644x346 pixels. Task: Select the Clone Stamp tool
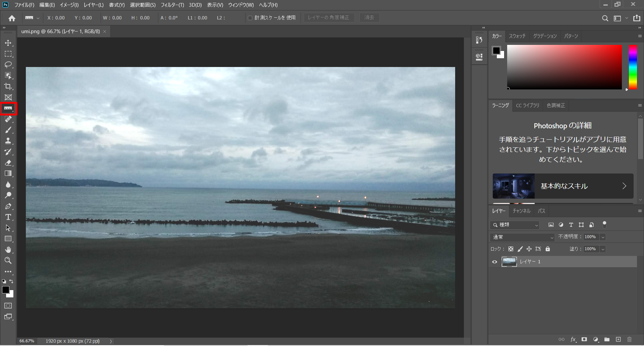pos(8,141)
